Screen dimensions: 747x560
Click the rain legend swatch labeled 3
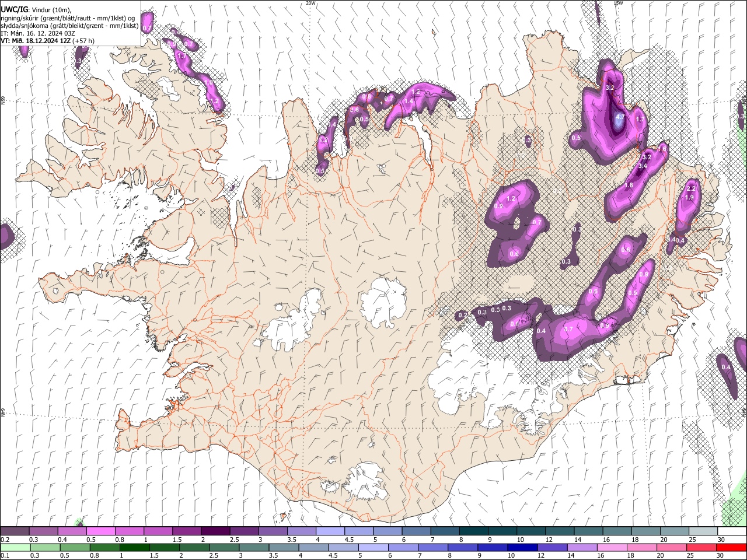254,547
